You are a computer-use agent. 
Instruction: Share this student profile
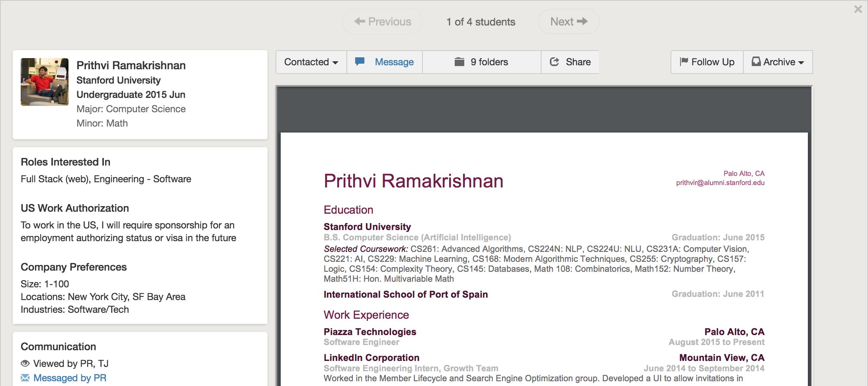coord(570,62)
